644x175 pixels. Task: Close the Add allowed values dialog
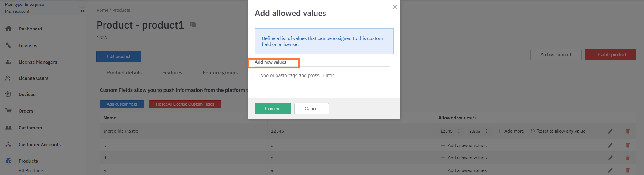point(395,7)
